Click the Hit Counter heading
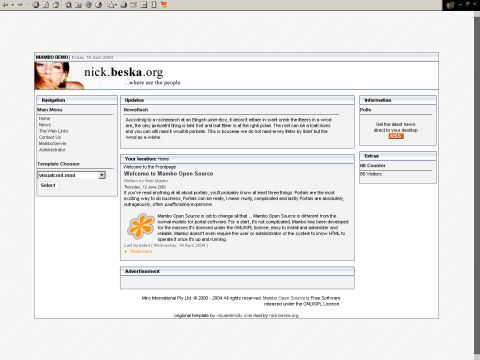 (373, 166)
